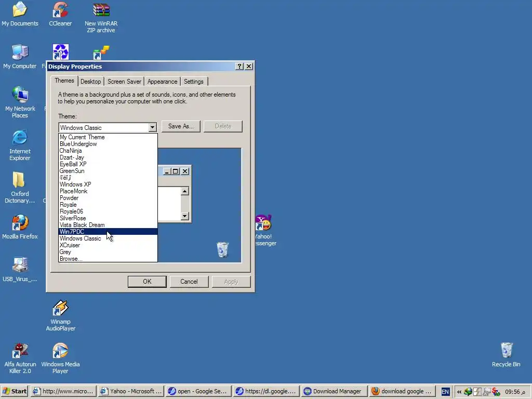Select shortcut icon below New WinRAR archive
532x399 pixels.
coord(101,52)
